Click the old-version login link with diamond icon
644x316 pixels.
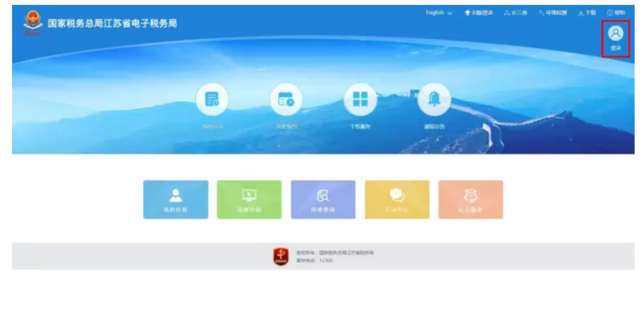pyautogui.click(x=479, y=13)
